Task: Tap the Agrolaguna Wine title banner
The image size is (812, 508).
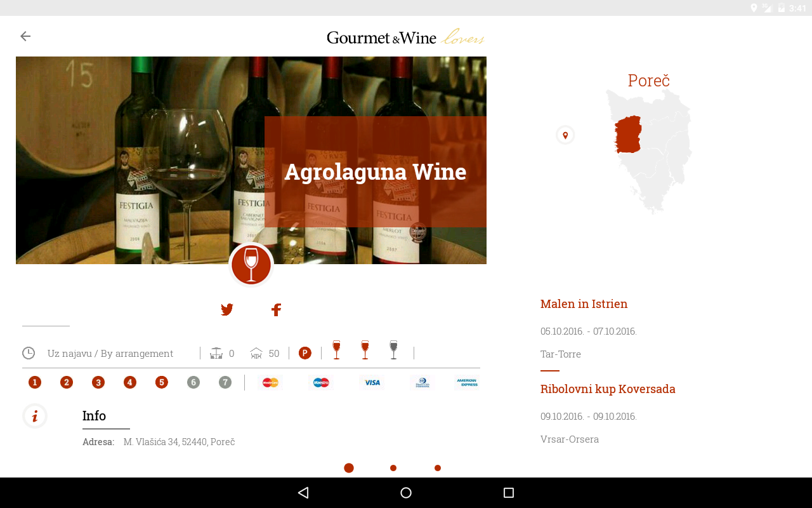Action: 376,171
